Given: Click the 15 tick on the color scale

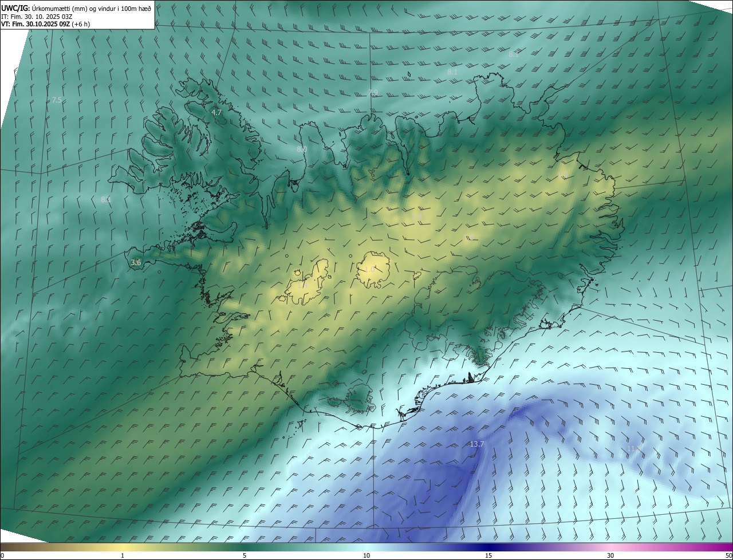Looking at the screenshot, I should click(488, 555).
